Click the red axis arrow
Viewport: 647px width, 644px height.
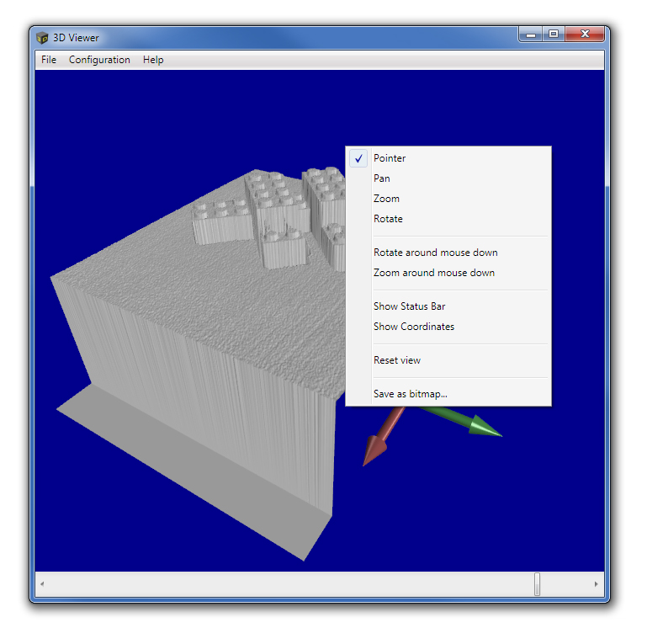376,444
